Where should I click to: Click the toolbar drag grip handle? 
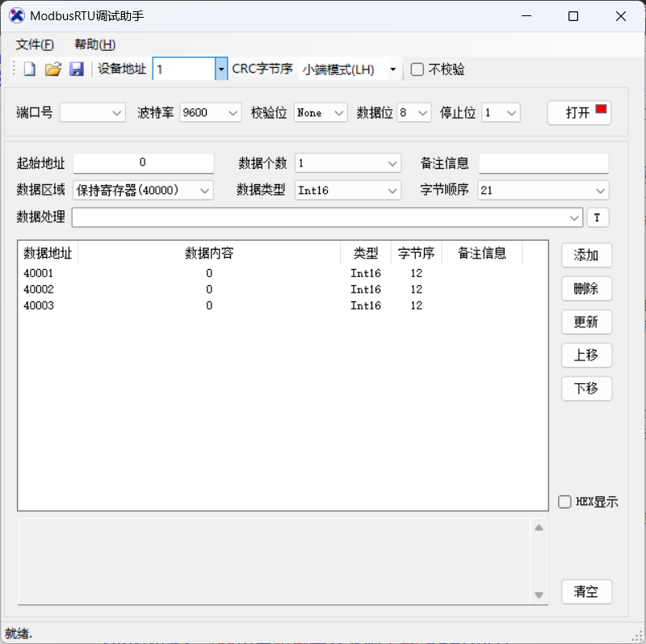(x=14, y=69)
